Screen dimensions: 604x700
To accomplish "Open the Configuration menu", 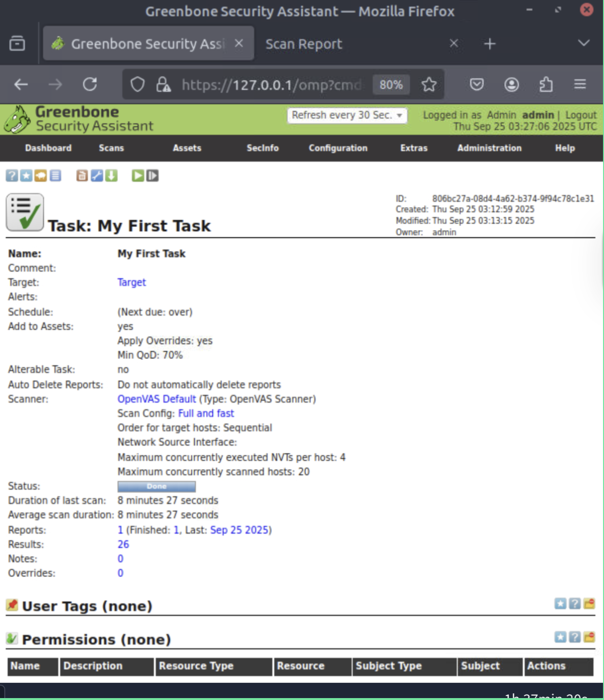I will [338, 148].
